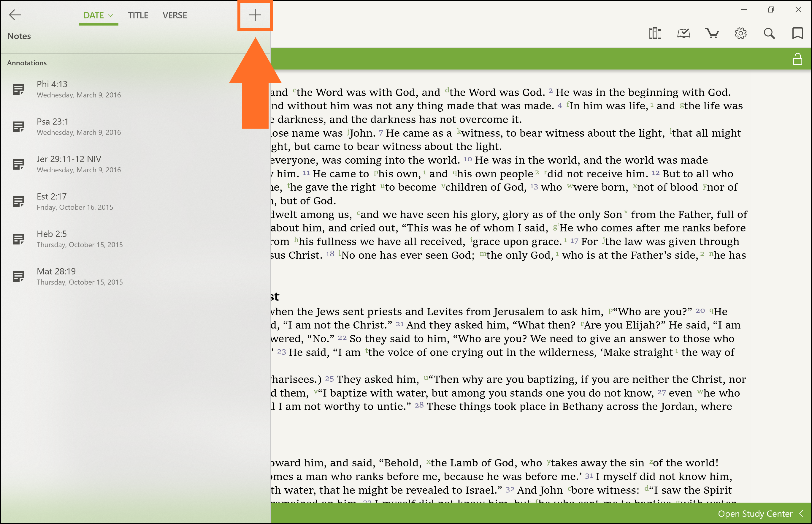Open the Mat 28:19 note
Viewport: 812px width, 524px height.
(x=135, y=276)
